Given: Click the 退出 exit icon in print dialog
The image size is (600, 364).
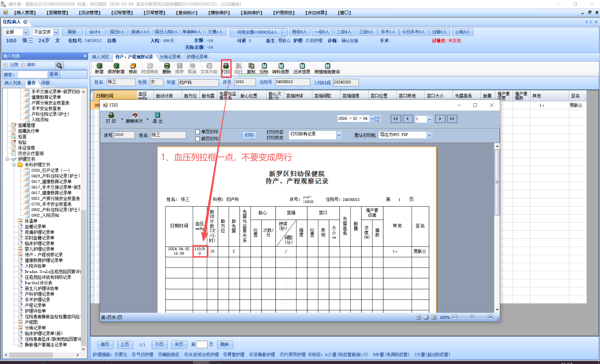Looking at the screenshot, I should (x=157, y=115).
